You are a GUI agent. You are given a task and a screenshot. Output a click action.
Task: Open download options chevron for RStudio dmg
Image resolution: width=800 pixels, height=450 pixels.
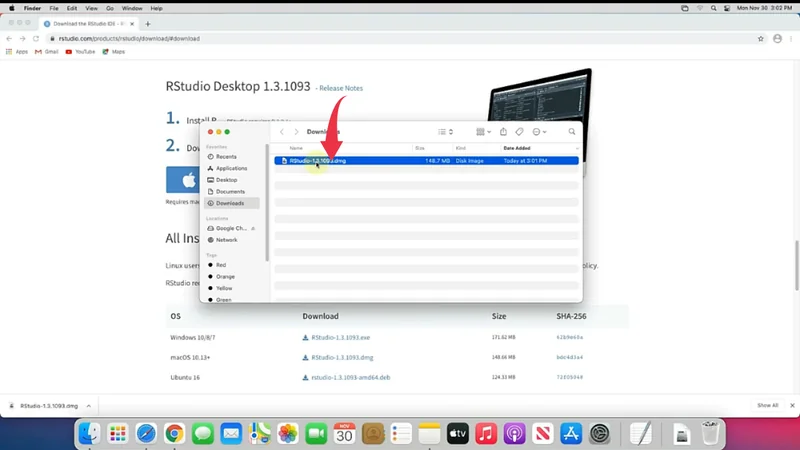[x=89, y=406]
